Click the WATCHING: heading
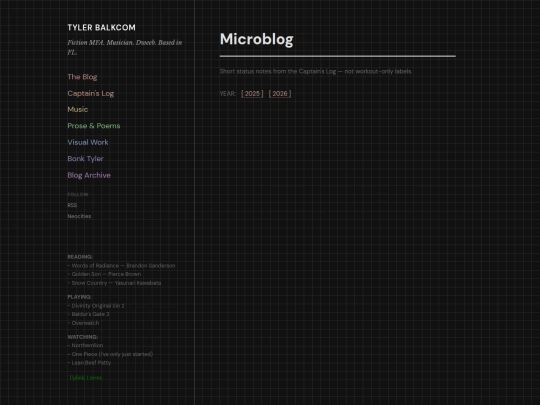 83,337
